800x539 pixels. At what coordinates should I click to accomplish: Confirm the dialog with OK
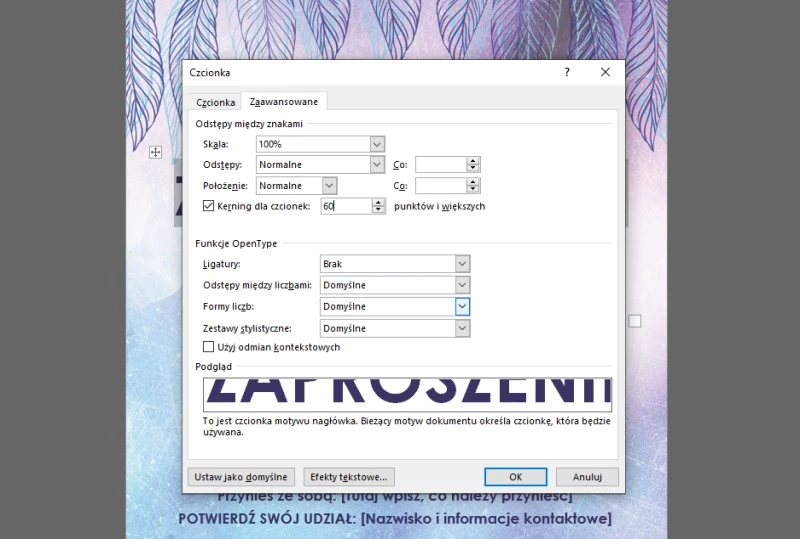[x=515, y=477]
